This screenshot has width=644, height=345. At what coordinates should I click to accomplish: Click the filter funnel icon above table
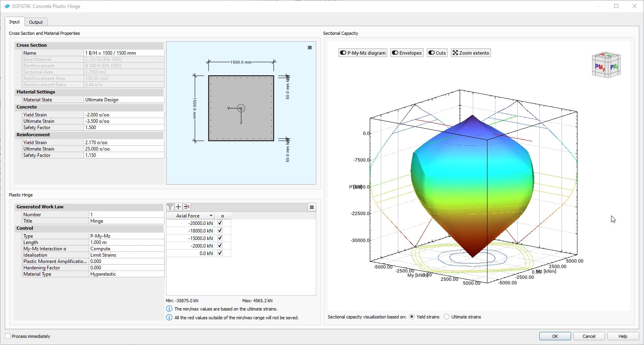tap(170, 207)
